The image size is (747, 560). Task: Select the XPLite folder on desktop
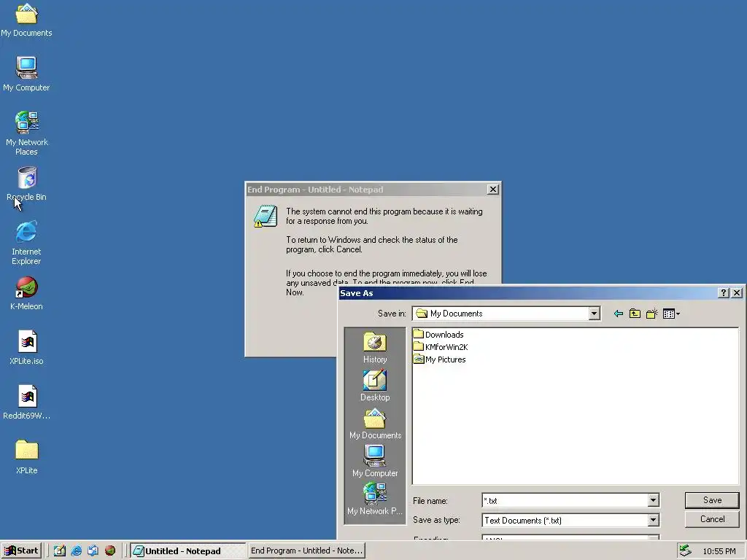click(x=26, y=456)
